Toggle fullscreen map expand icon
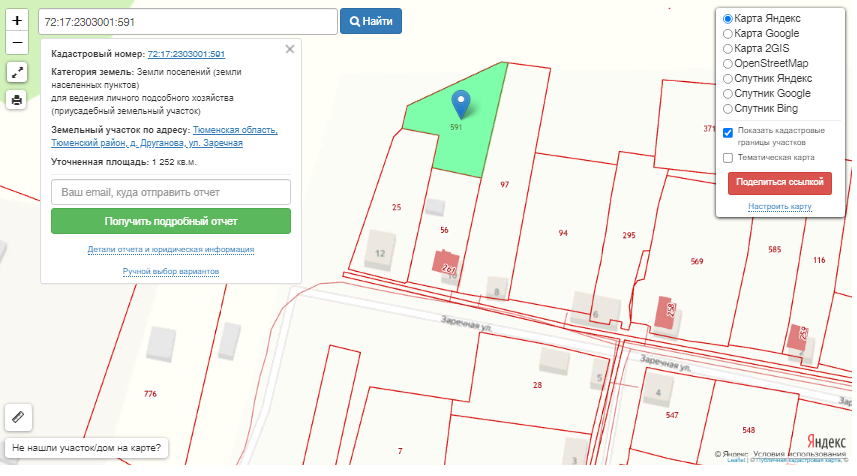Image resolution: width=857 pixels, height=476 pixels. [17, 72]
